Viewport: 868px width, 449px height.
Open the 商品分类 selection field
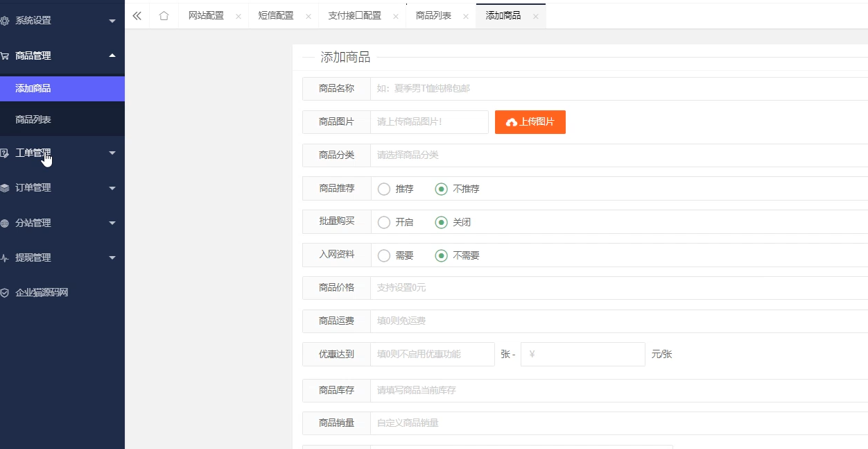pos(485,155)
